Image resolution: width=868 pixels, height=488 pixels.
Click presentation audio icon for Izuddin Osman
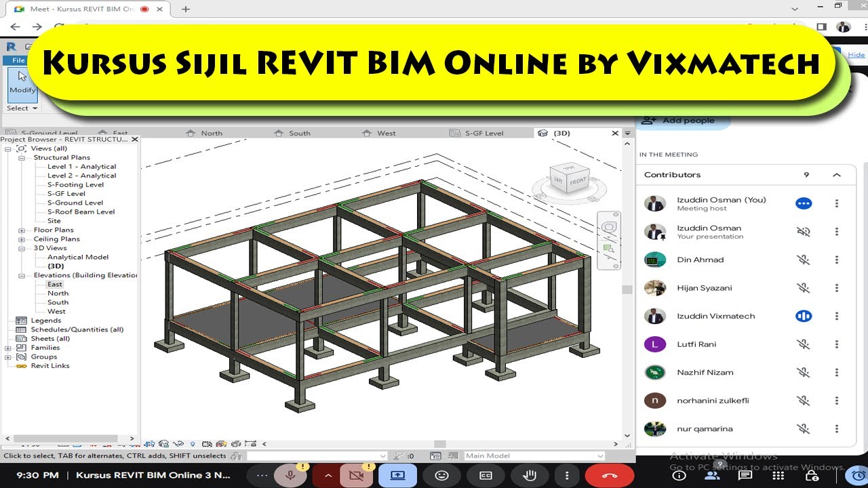click(804, 232)
